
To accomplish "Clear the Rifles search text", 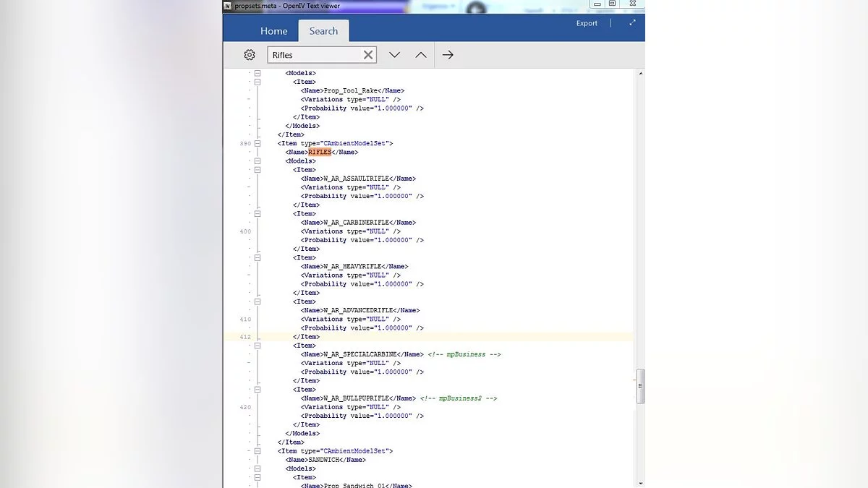I will pos(368,55).
